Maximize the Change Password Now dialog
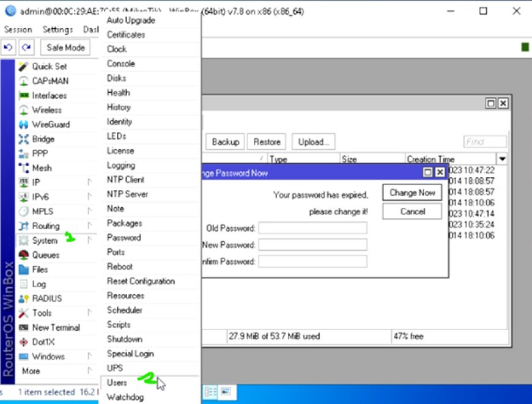 (x=428, y=172)
